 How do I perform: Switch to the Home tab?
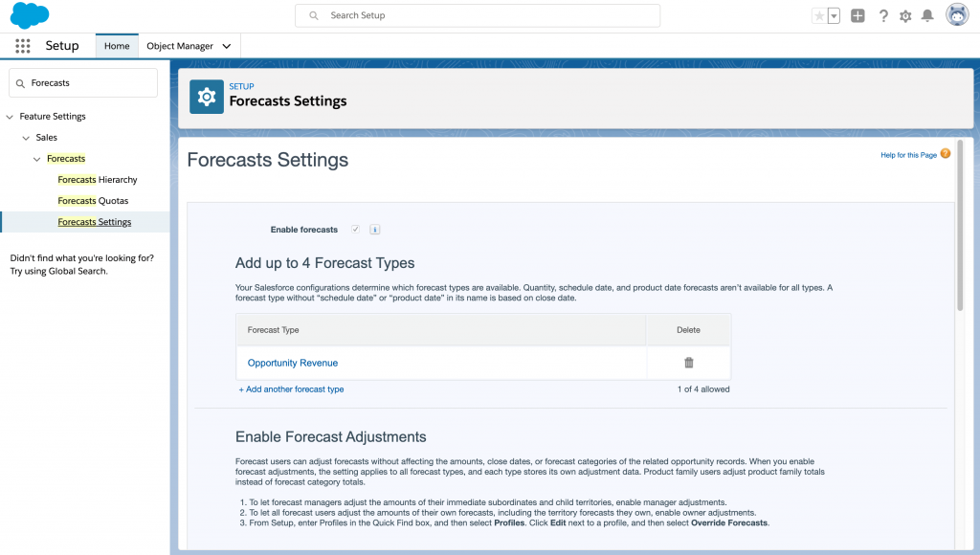coord(117,46)
